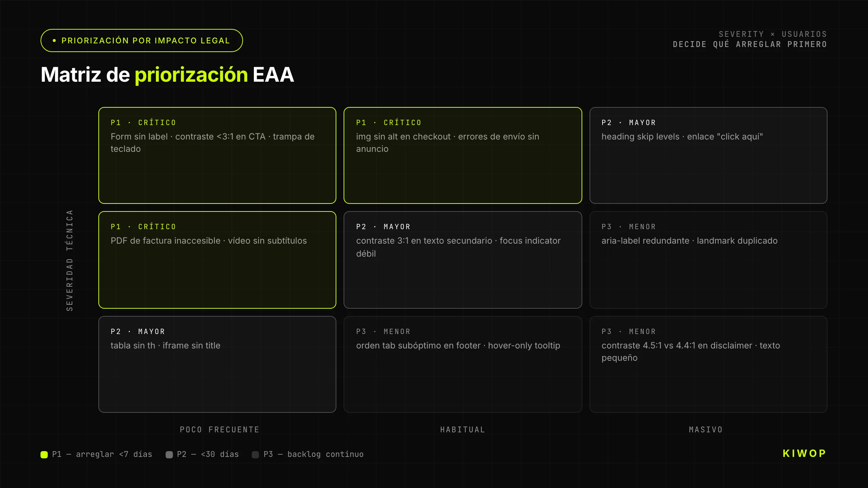The width and height of the screenshot is (868, 488).
Task: Click the dark P3 legend swatch
Action: tap(255, 455)
